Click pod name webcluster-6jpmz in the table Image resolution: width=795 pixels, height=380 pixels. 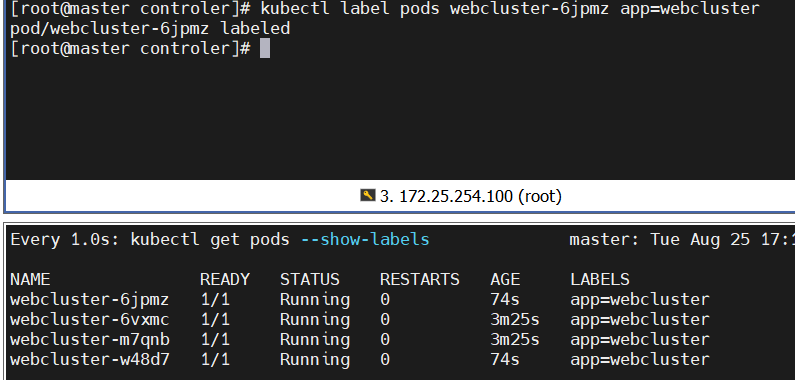90,299
